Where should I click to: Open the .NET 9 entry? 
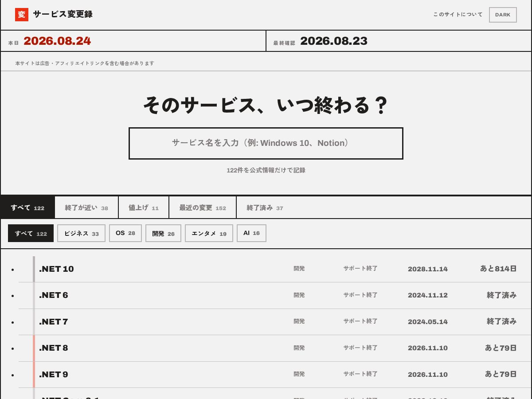tap(274, 375)
